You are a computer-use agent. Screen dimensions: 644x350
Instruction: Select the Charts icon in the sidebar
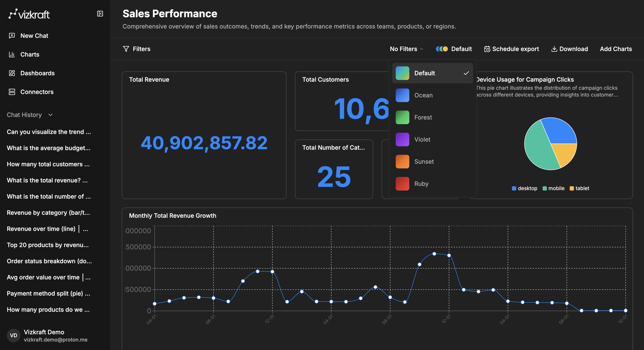[12, 54]
